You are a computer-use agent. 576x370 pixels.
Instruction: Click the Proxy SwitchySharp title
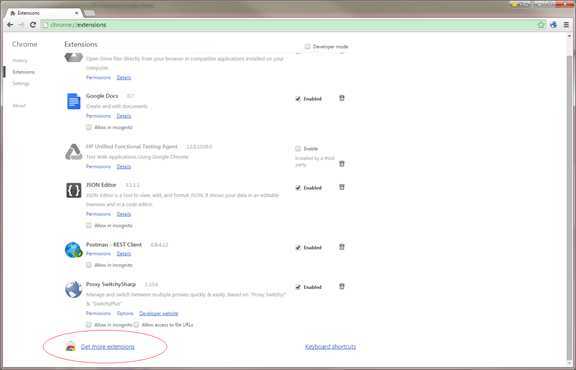[111, 284]
